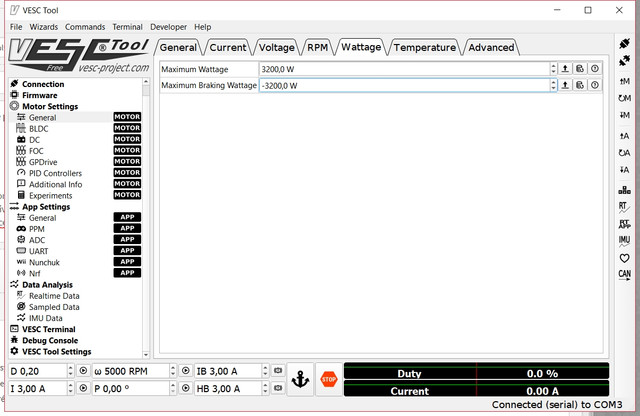The image size is (640, 416).
Task: Adjust current I 3,00 A spinner arrows
Action: pyautogui.click(x=70, y=388)
